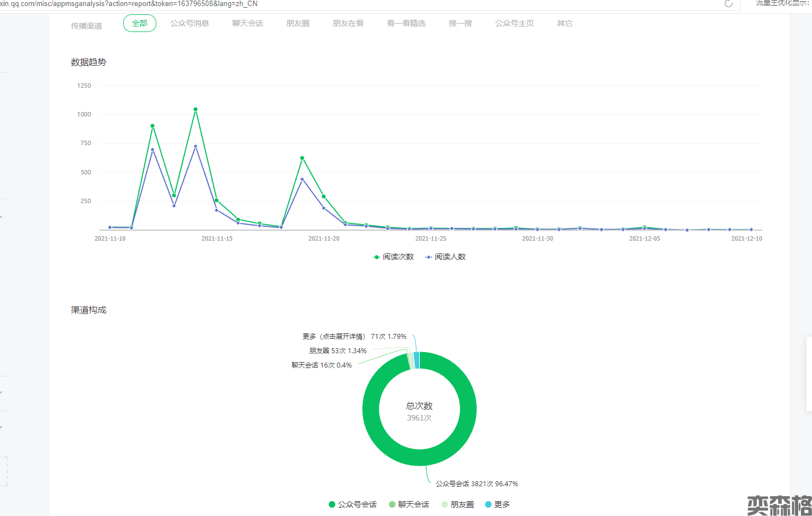Open the 公众号主页 channel tab
The image size is (812, 516).
pos(514,23)
